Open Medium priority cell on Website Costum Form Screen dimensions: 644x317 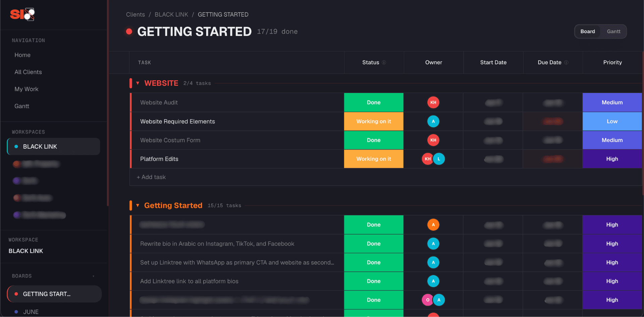pyautogui.click(x=612, y=140)
